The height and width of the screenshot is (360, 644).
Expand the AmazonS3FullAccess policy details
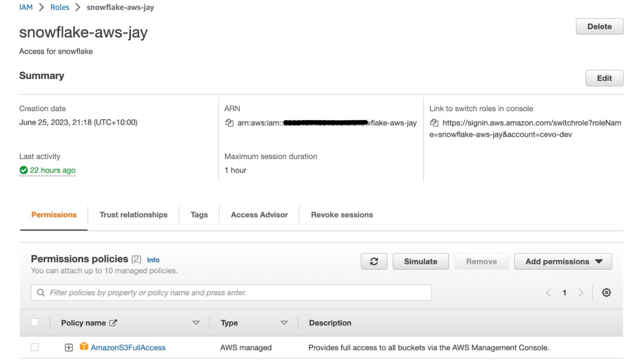point(68,347)
